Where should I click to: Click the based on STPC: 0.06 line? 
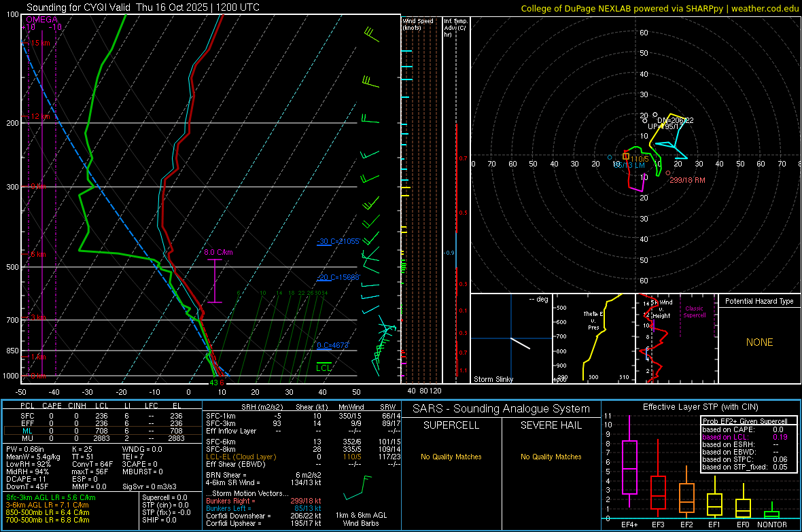coord(745,459)
